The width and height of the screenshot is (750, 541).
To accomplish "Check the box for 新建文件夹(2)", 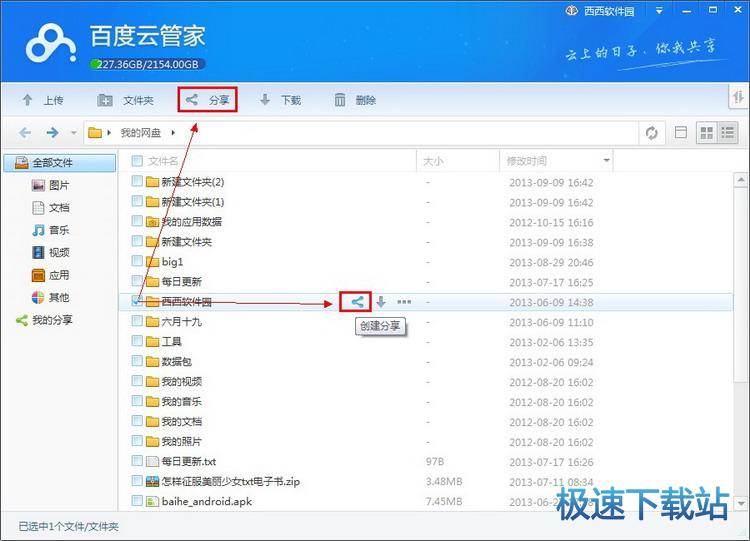I will [x=137, y=181].
